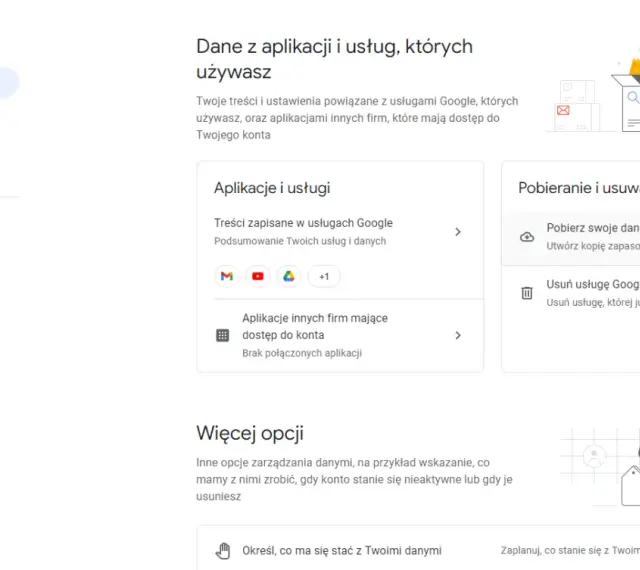The width and height of the screenshot is (640, 570).
Task: Open the YouTube service icon
Action: click(x=258, y=276)
